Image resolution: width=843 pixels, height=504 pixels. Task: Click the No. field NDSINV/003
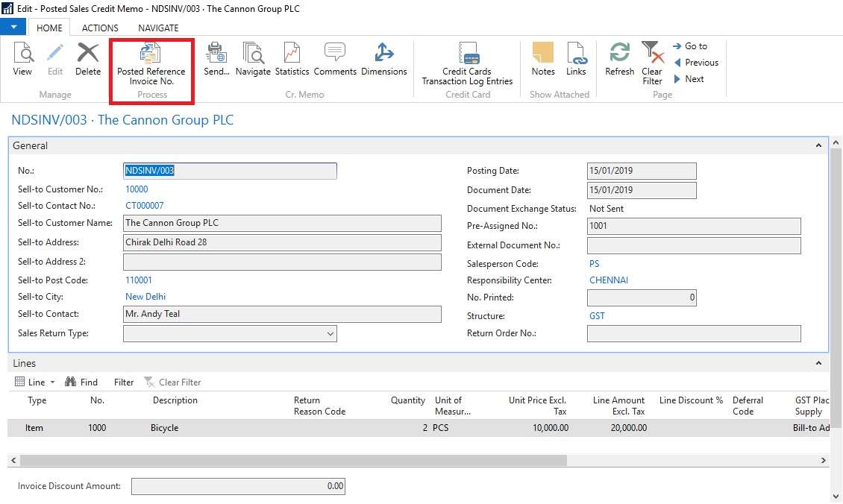click(x=230, y=171)
